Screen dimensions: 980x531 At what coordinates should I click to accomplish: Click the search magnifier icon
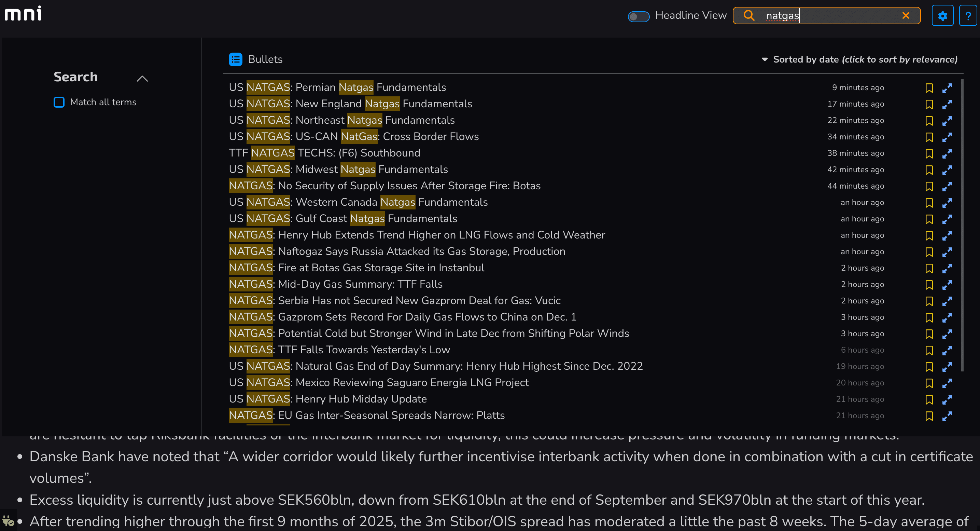coord(749,16)
